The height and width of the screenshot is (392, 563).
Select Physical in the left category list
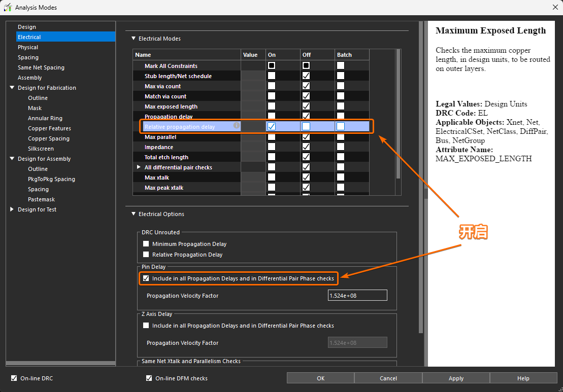(x=28, y=47)
